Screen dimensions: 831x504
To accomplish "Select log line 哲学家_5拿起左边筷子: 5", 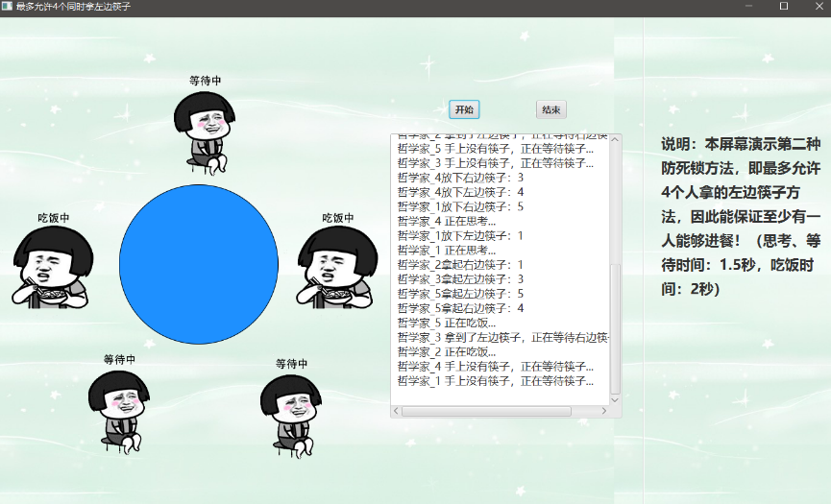I will coord(460,294).
